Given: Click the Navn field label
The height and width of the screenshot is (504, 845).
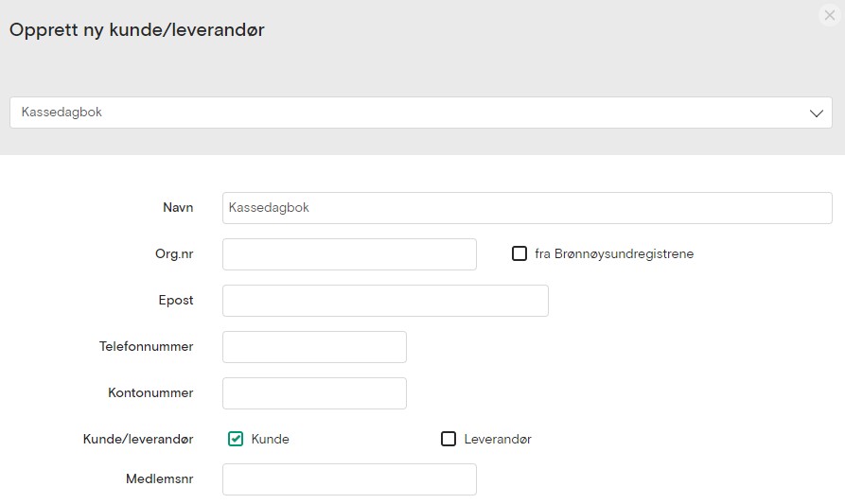Looking at the screenshot, I should coord(178,207).
